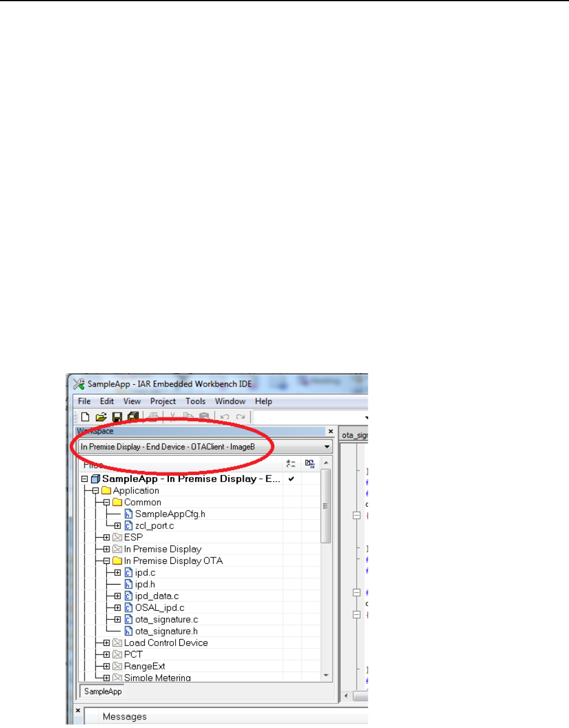Open a file using the toolbar folder icon
The width and height of the screenshot is (569, 728).
click(x=101, y=417)
